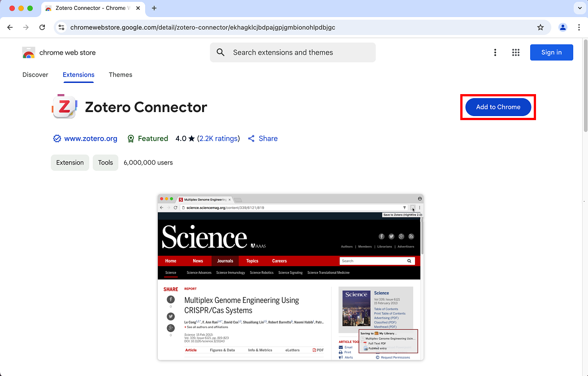
Task: Open the Google apps grid icon
Action: 515,52
